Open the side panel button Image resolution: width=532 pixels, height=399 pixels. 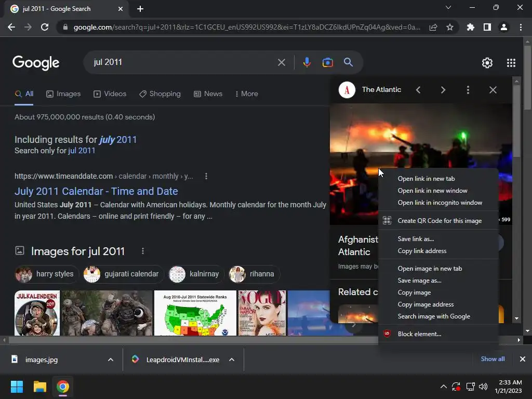coord(487,27)
